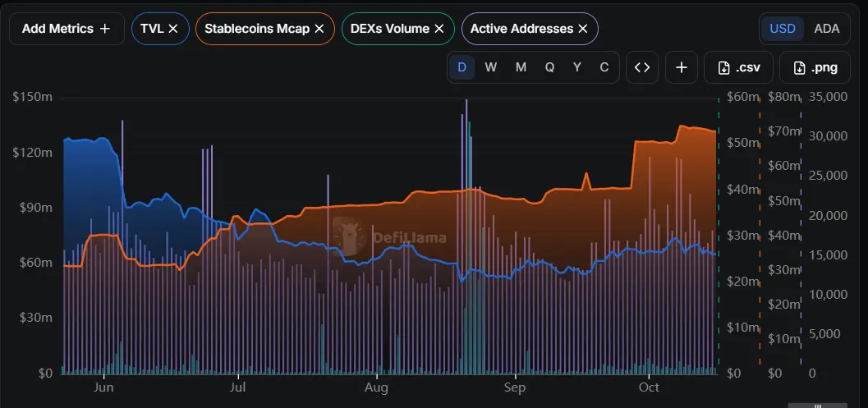This screenshot has height=408, width=868.
Task: Click the $90m left axis label
Action: pos(36,208)
